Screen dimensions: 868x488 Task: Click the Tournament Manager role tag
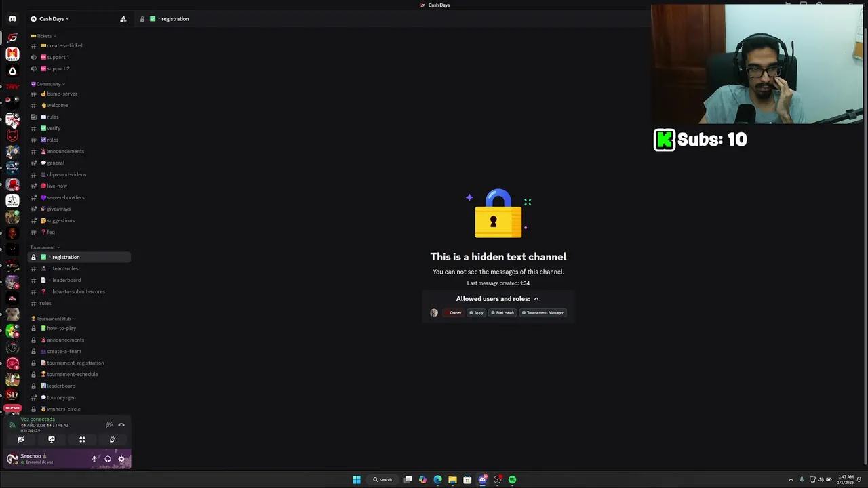tap(542, 313)
